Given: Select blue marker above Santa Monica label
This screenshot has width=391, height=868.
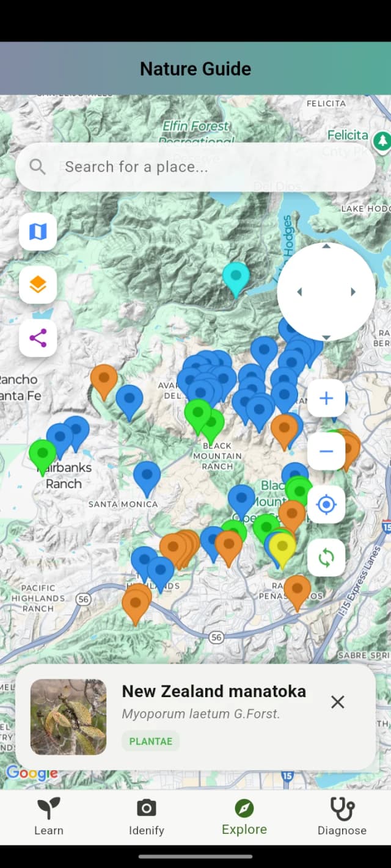Looking at the screenshot, I should pyautogui.click(x=147, y=476).
